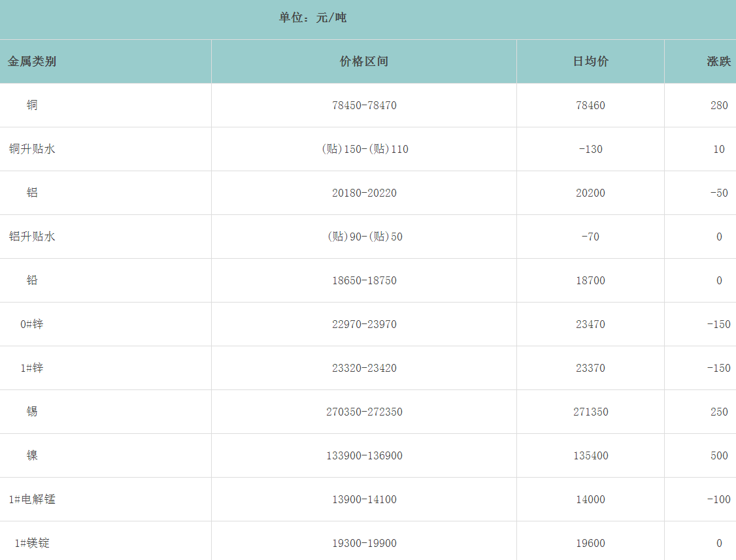
Task: Click aluminum daily average 20200 cell
Action: point(590,193)
